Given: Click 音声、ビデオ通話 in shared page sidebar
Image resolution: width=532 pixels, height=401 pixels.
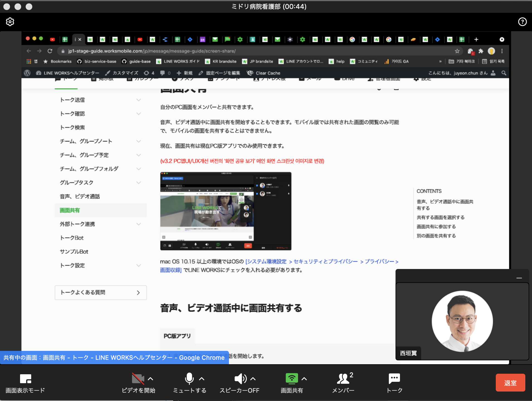Looking at the screenshot, I should (80, 196).
